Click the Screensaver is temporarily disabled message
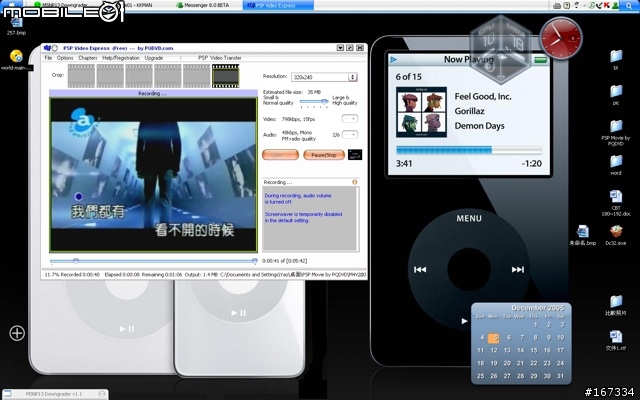 tap(303, 217)
